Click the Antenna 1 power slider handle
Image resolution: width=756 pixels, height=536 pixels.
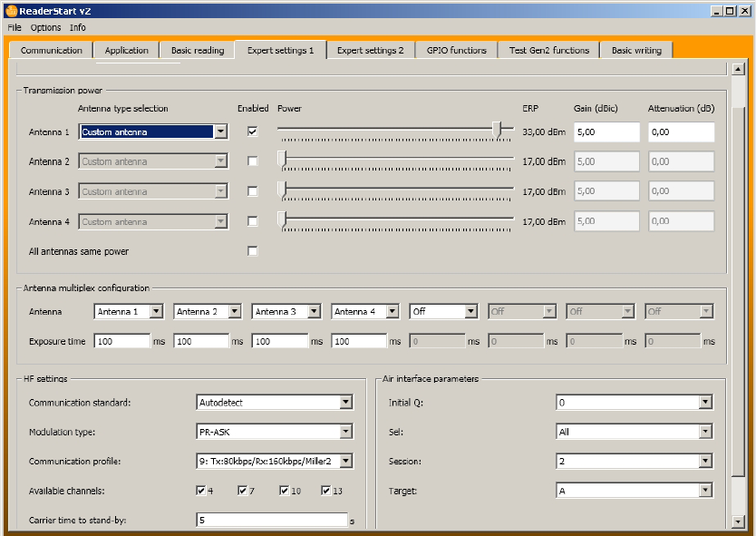coord(497,131)
